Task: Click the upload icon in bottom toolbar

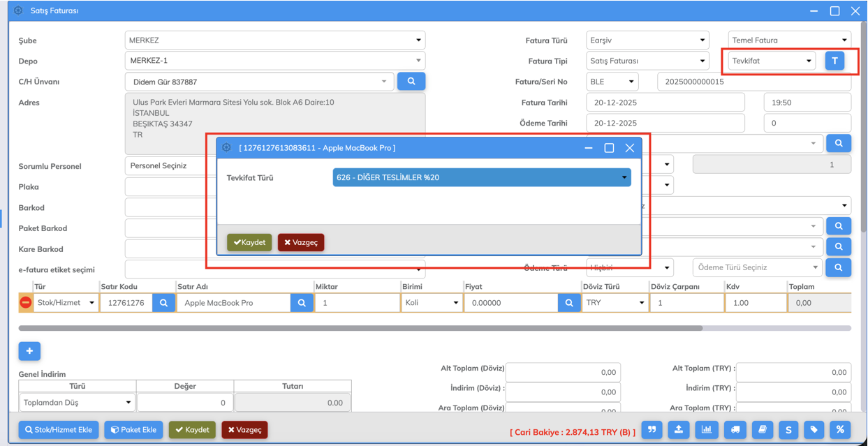Action: tap(679, 430)
